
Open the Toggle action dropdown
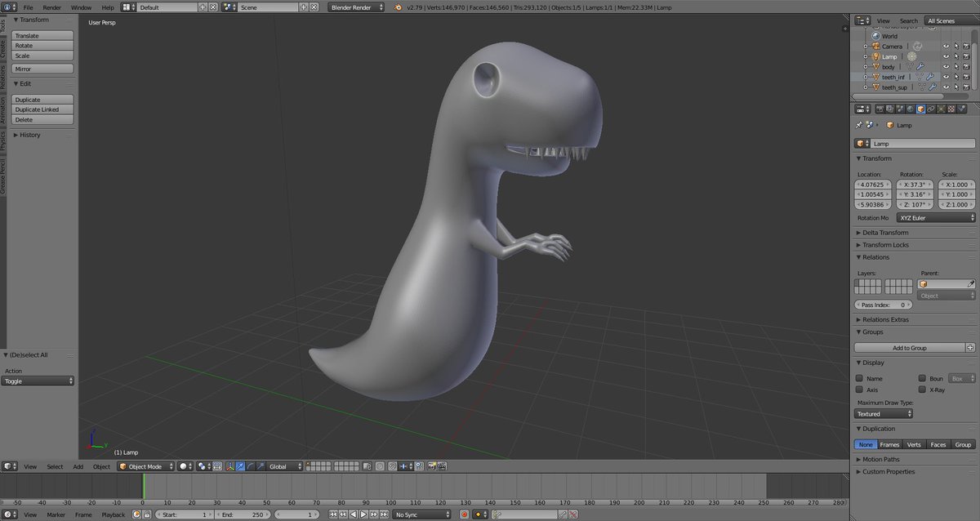[x=38, y=381]
